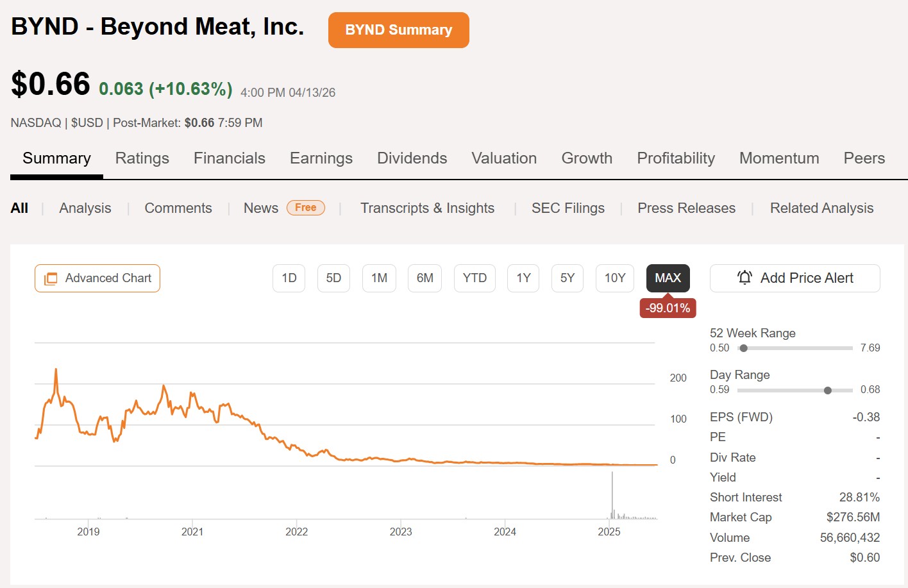This screenshot has height=588, width=908.
Task: Select the 1D chart range
Action: pyautogui.click(x=289, y=278)
